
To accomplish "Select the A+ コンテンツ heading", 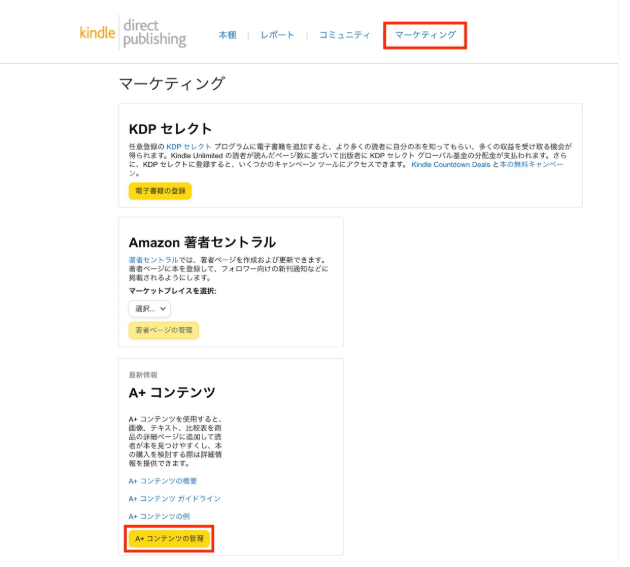I will pyautogui.click(x=172, y=392).
